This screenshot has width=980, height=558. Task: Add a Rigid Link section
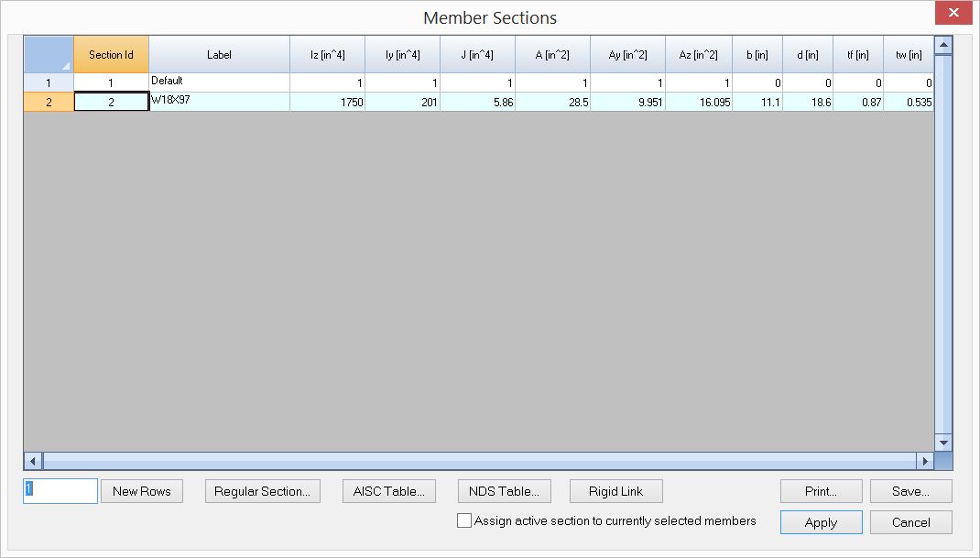615,491
